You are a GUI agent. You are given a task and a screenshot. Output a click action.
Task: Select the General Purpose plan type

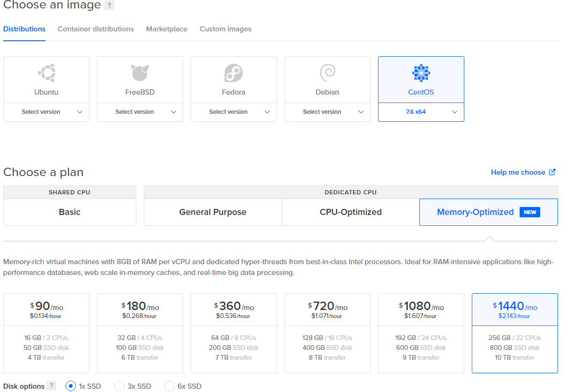click(x=213, y=212)
